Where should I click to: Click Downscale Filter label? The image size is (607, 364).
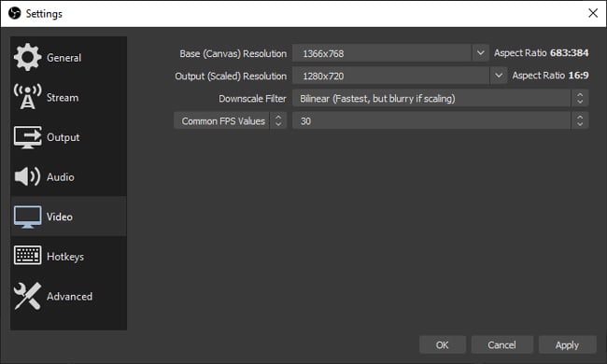tap(252, 99)
